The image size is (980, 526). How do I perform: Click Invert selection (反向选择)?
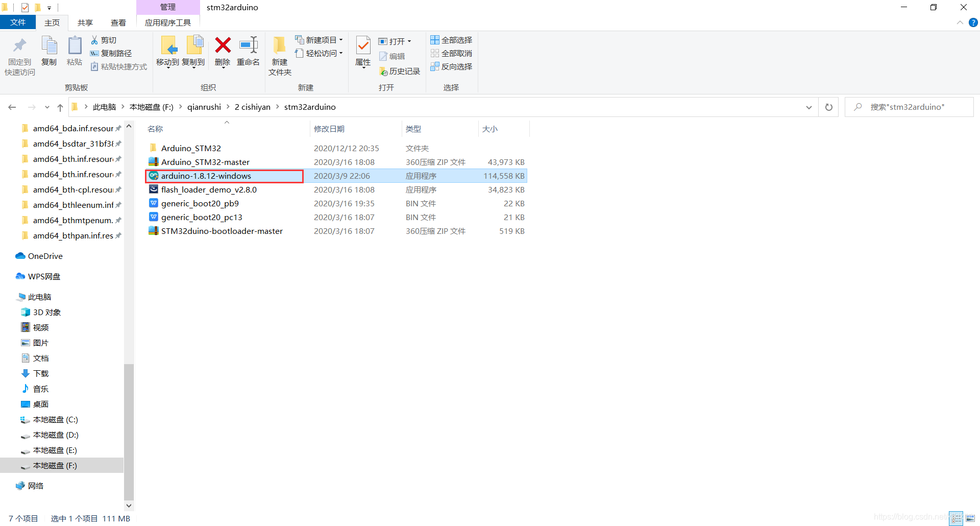click(x=451, y=66)
